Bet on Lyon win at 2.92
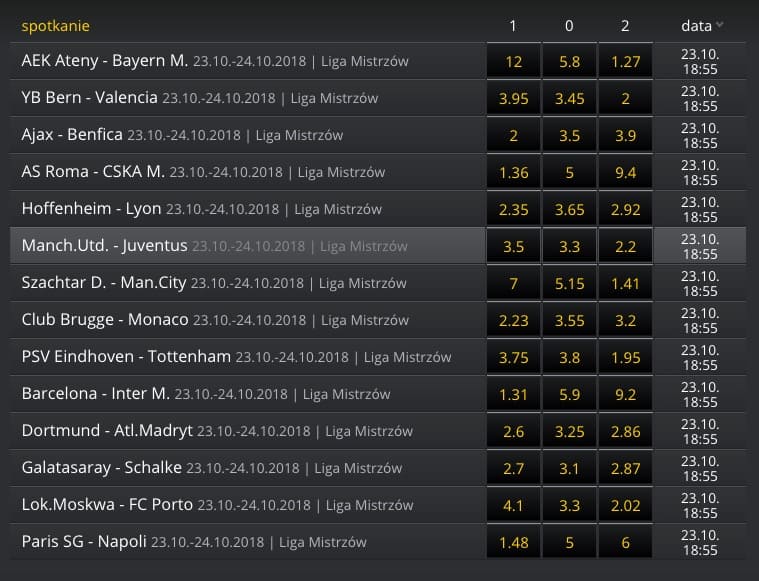Screen dimensions: 759x581 pyautogui.click(x=625, y=209)
